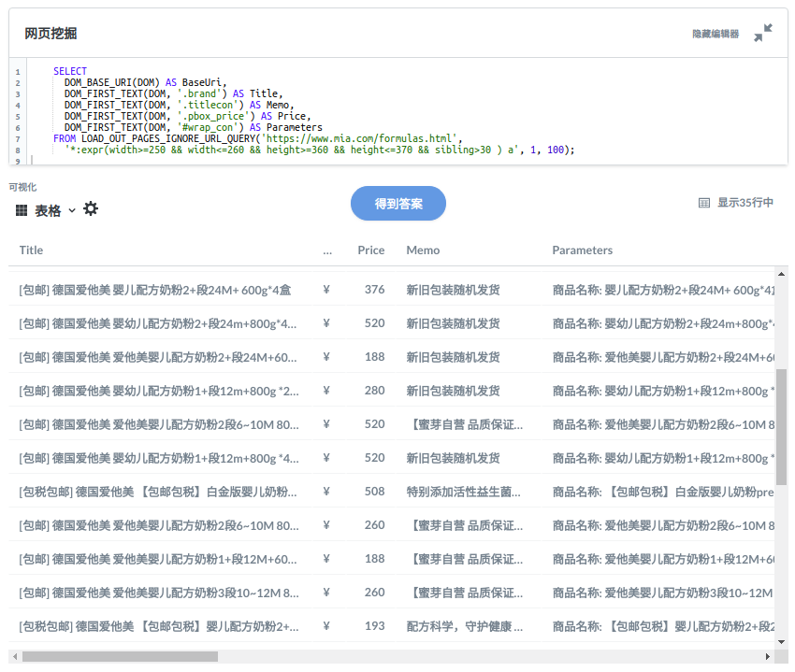Click parameters cell '爱他美婴儿配方奶粉3段10~12M'
The width and height of the screenshot is (795, 672).
(663, 593)
